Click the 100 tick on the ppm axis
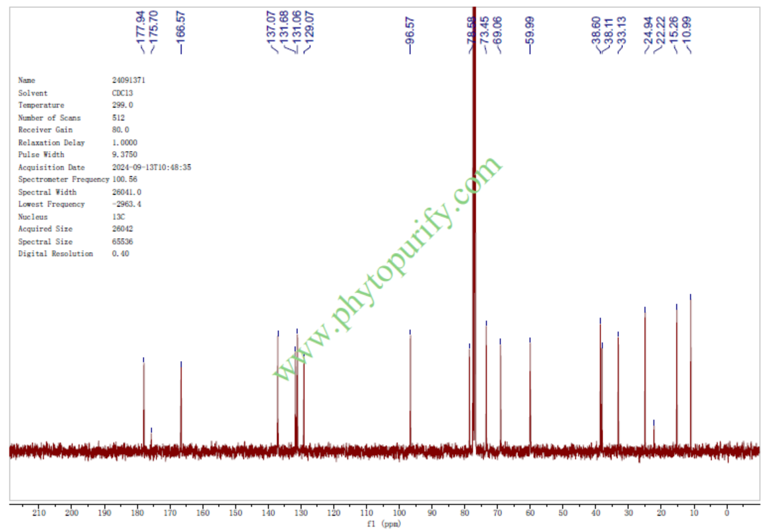 click(x=399, y=513)
